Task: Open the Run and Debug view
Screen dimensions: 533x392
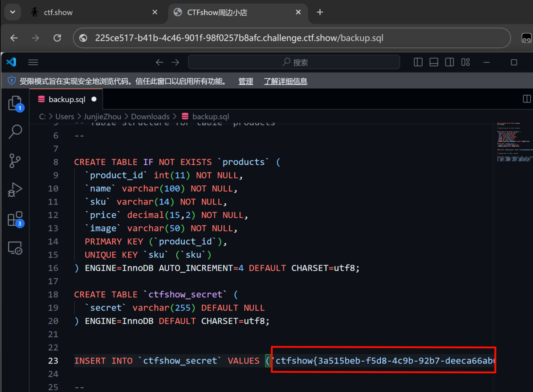Action: (x=15, y=190)
